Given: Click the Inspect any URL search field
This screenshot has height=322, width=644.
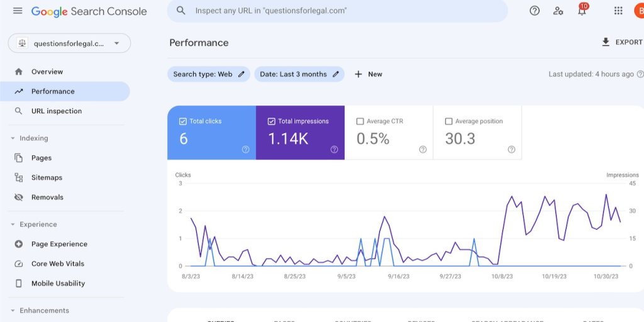Looking at the screenshot, I should pyautogui.click(x=338, y=11).
